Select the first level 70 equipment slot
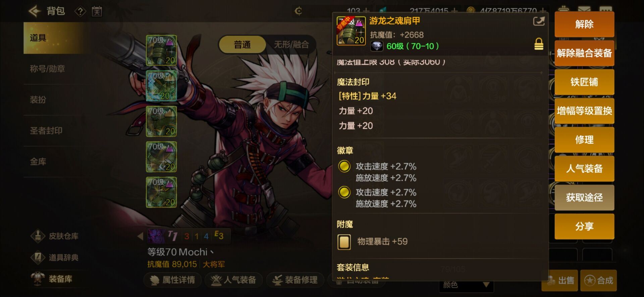644x297 pixels. pyautogui.click(x=161, y=50)
